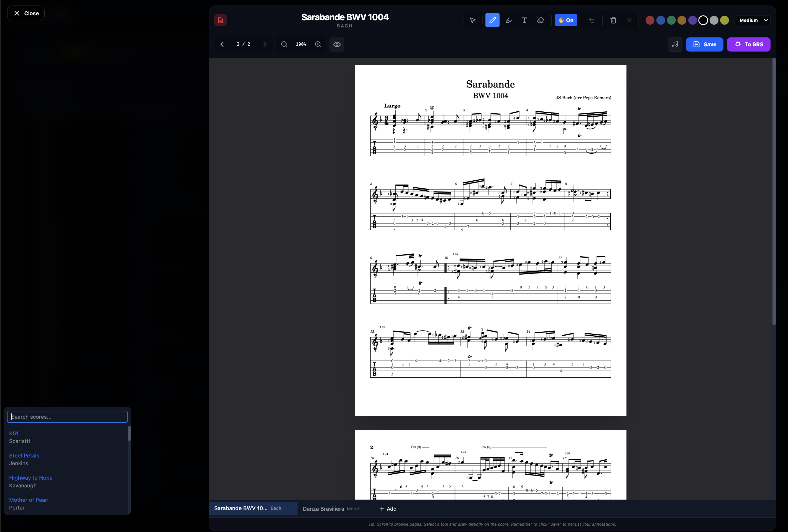Image resolution: width=788 pixels, height=532 pixels.
Task: Pick the black color swatch
Action: click(x=703, y=20)
